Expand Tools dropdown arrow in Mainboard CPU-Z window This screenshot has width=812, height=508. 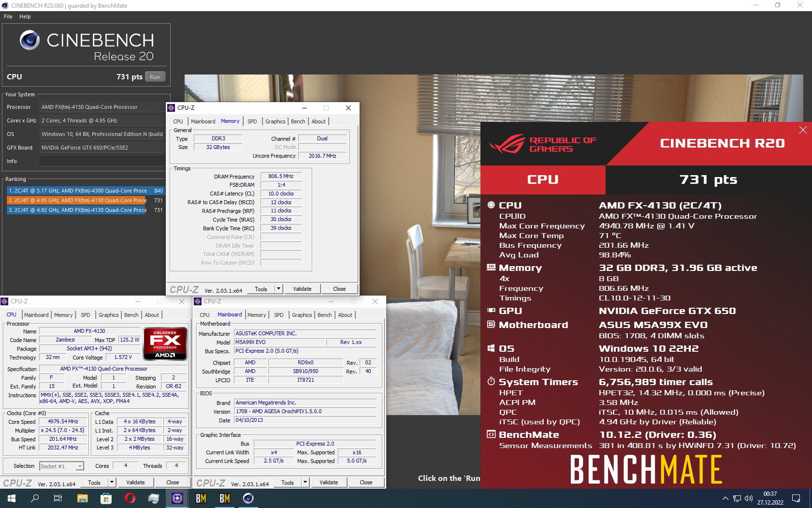point(305,482)
